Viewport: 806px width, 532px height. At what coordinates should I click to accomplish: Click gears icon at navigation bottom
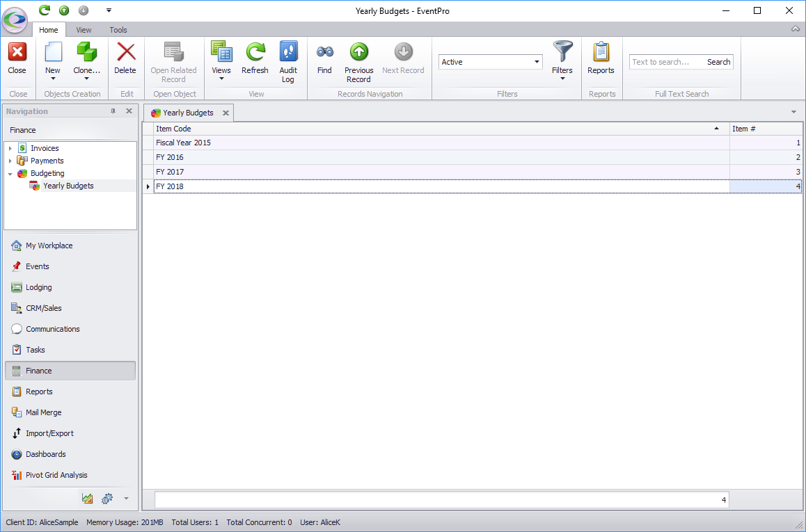107,498
